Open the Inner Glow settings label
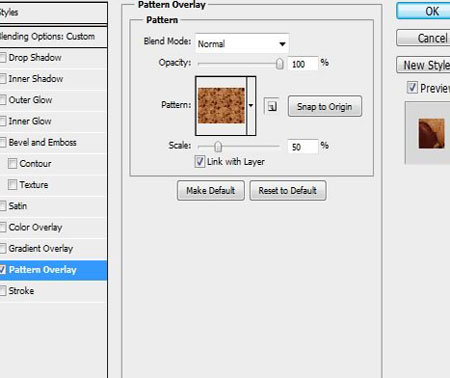The width and height of the screenshot is (450, 378). (30, 121)
